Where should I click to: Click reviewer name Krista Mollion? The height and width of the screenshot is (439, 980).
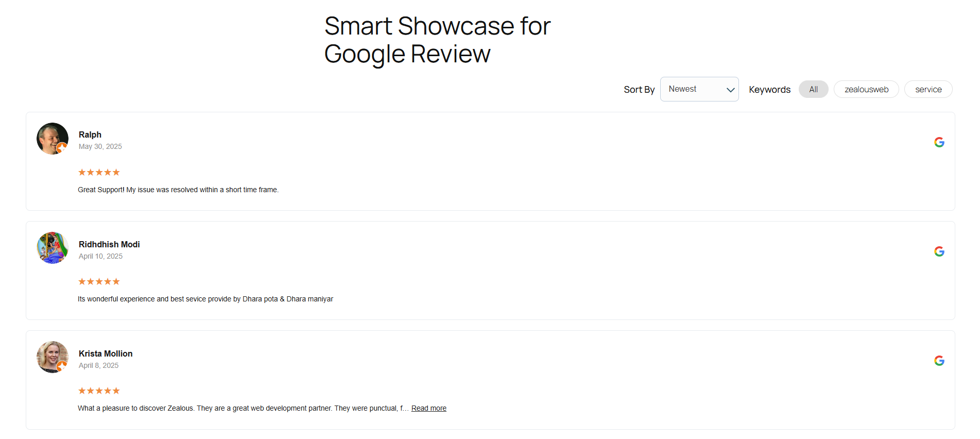106,353
